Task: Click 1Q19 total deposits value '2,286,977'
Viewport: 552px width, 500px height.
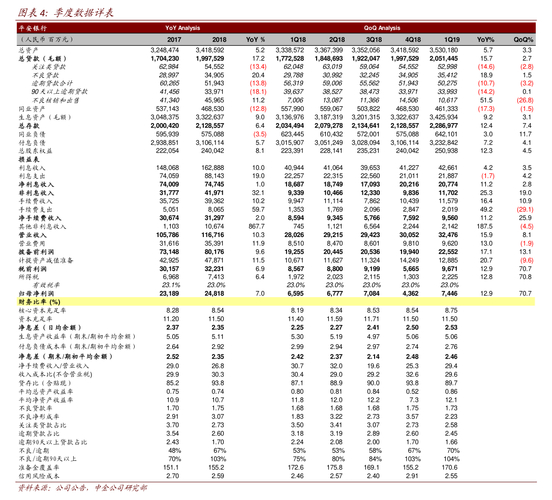Action: [444, 126]
